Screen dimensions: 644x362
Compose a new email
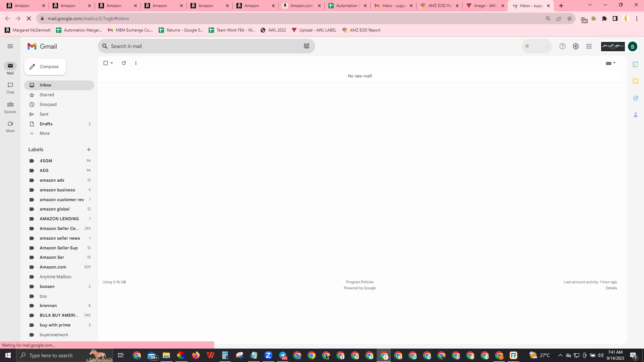point(45,67)
